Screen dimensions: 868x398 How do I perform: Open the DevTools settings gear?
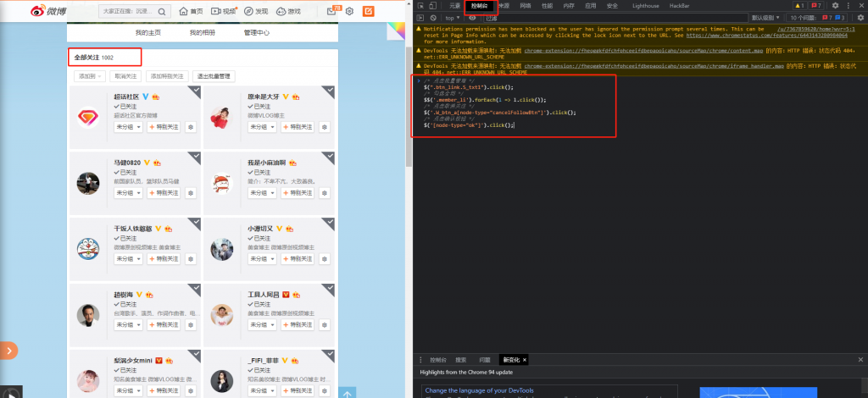[x=835, y=6]
